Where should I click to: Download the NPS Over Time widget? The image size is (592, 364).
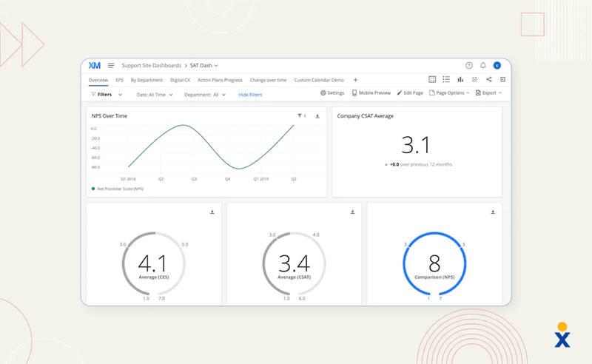pyautogui.click(x=317, y=116)
